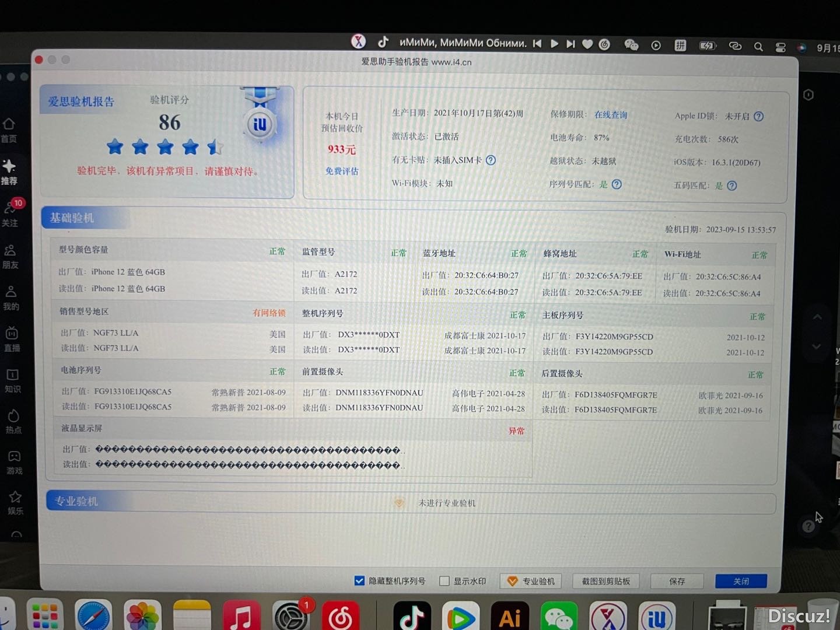Screen dimensions: 840x630
Task: Toggle 隐藏整机序列号 checkbox
Action: coord(359,580)
